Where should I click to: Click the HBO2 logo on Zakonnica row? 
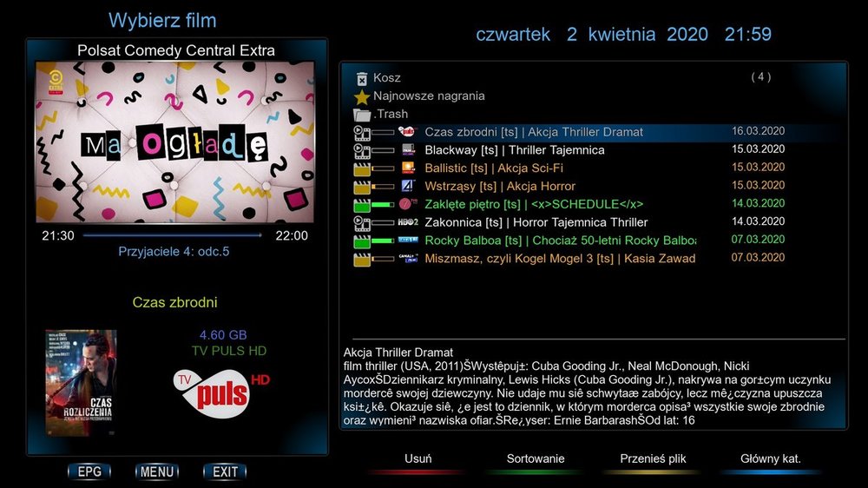(x=408, y=222)
